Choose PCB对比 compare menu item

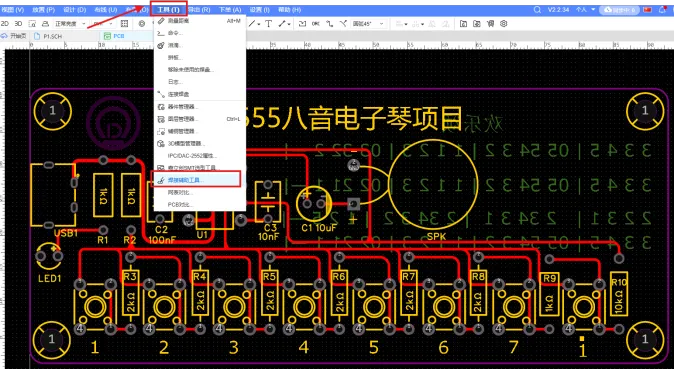[199, 204]
